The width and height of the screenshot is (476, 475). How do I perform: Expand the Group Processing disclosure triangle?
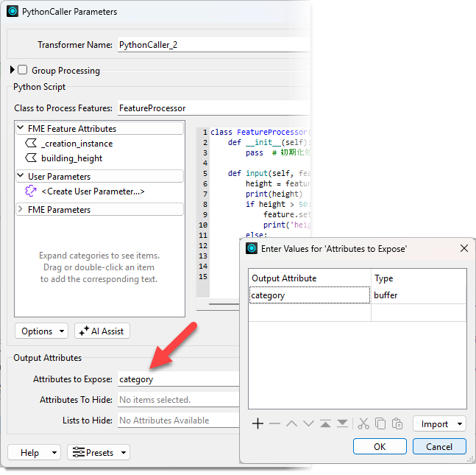click(13, 70)
